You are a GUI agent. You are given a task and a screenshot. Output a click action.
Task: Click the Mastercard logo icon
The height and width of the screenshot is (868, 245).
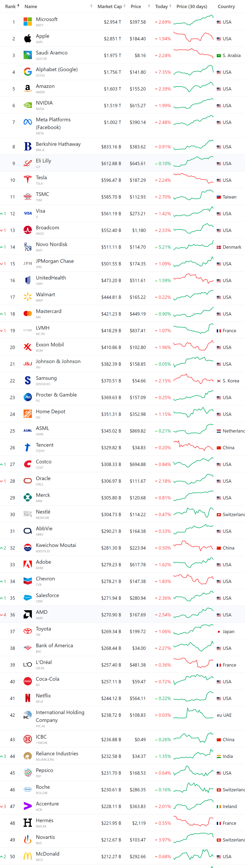[28, 314]
